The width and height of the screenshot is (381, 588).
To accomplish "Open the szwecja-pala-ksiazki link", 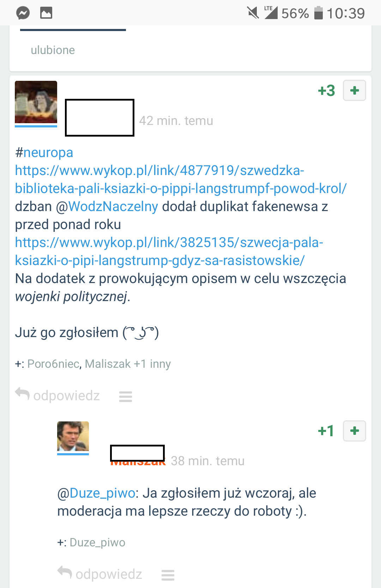I will pyautogui.click(x=169, y=251).
